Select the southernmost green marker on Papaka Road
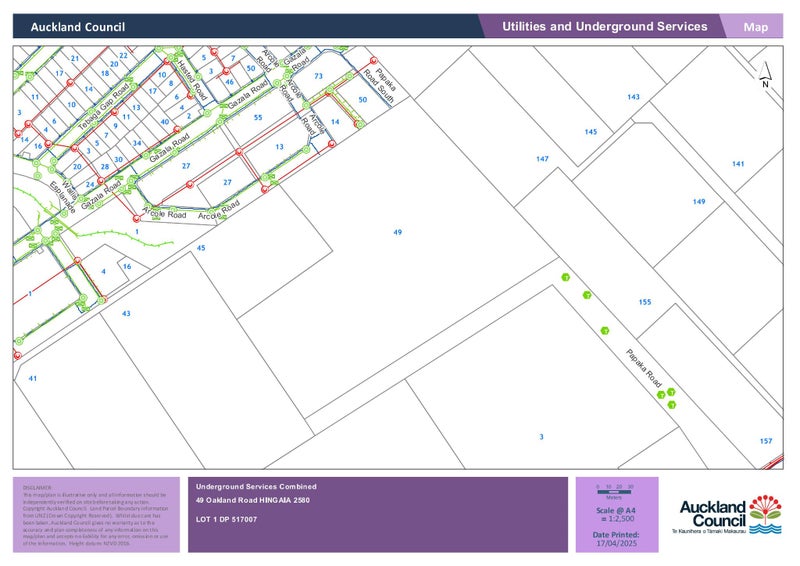 click(x=672, y=405)
